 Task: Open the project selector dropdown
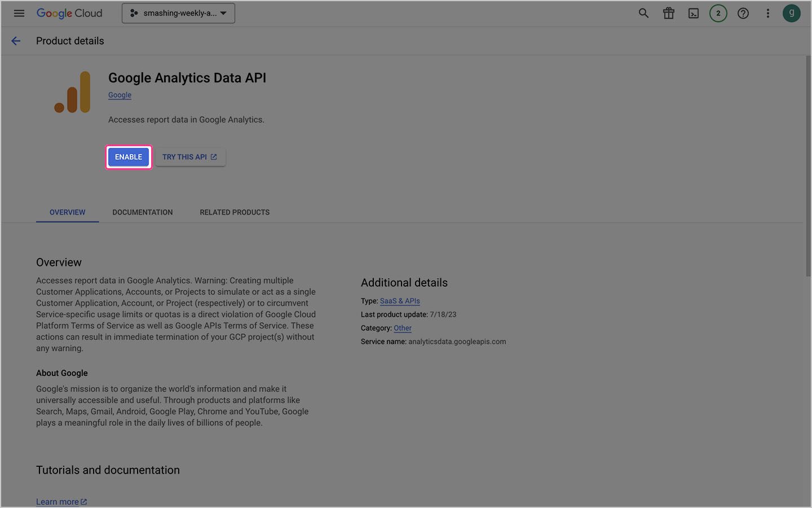(178, 13)
